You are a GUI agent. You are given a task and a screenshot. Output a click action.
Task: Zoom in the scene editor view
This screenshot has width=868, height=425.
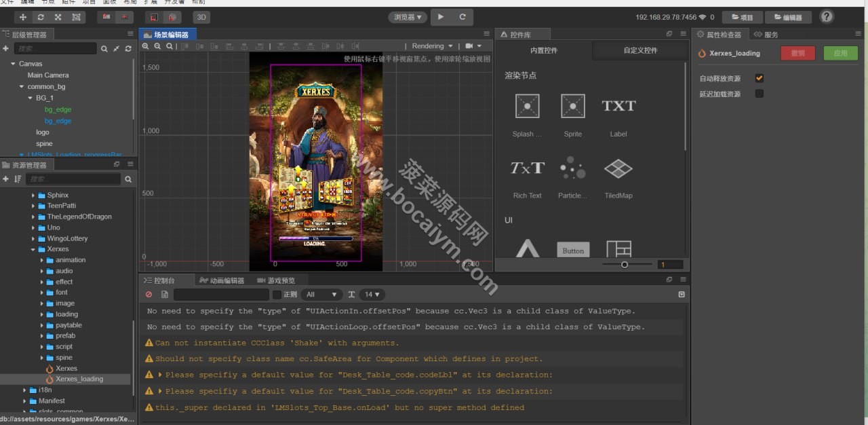click(x=145, y=46)
